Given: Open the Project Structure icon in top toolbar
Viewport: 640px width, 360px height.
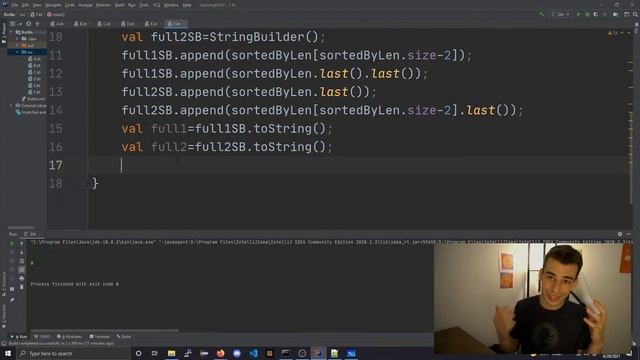Looking at the screenshot, I should 616,14.
